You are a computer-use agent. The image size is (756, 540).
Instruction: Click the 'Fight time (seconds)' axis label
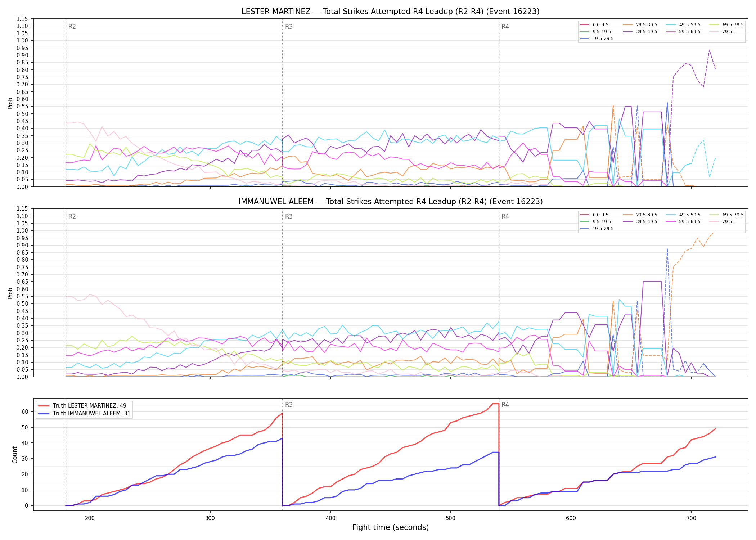pos(391,527)
